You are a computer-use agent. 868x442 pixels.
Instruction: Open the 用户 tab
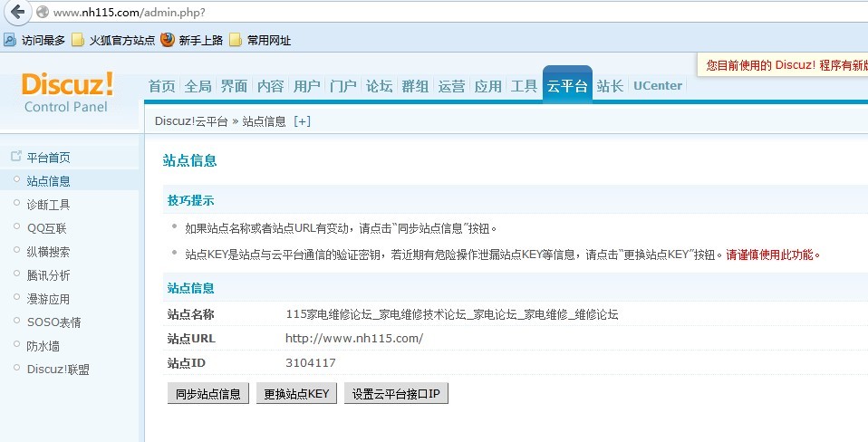tap(306, 86)
